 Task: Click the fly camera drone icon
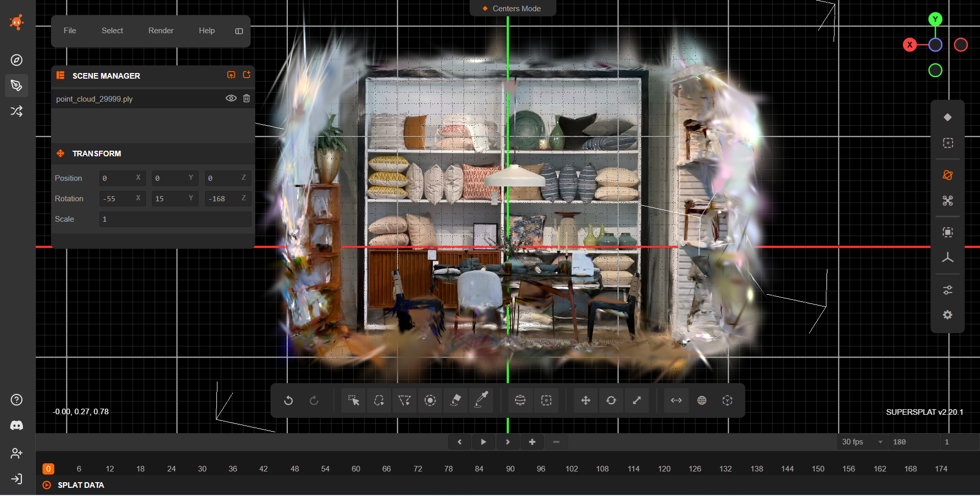pos(948,201)
